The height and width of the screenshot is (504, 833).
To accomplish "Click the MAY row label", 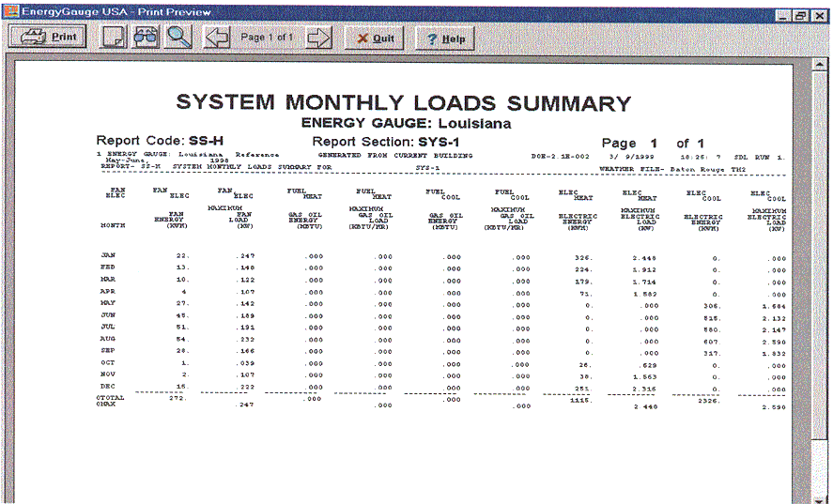I will [108, 303].
